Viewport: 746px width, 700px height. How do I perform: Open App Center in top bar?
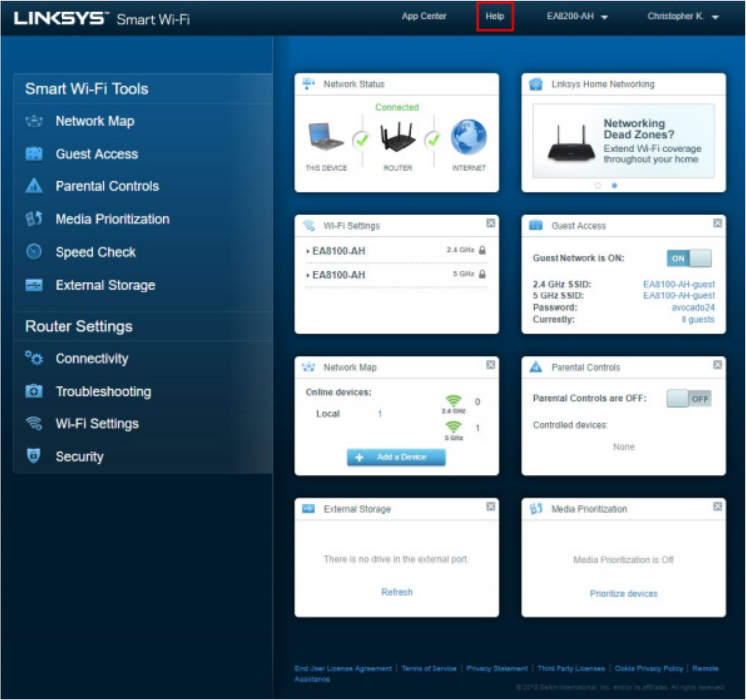coord(424,16)
